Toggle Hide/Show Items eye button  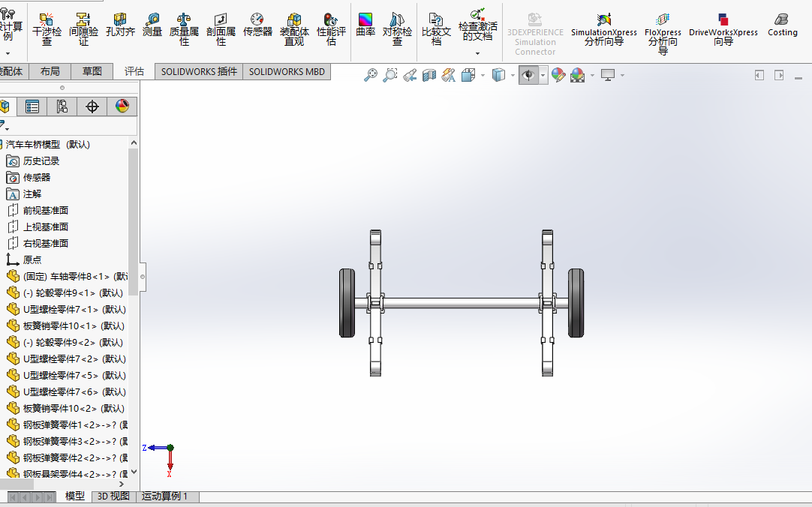coord(528,75)
